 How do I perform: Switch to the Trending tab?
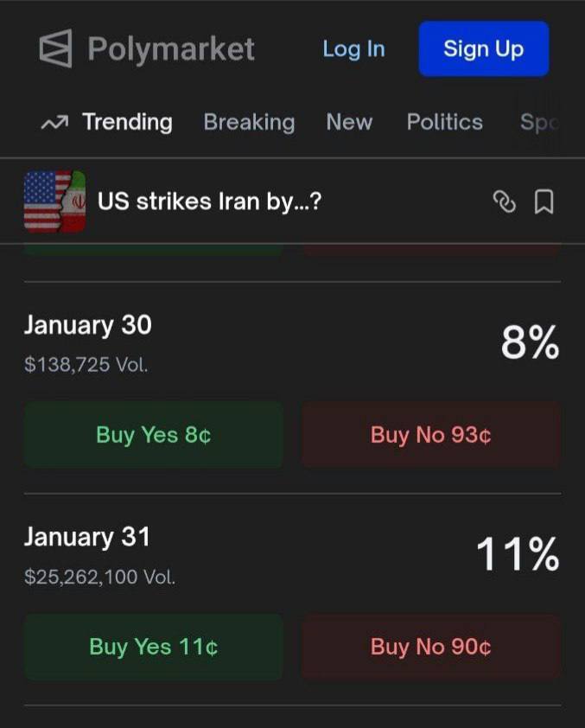point(127,123)
